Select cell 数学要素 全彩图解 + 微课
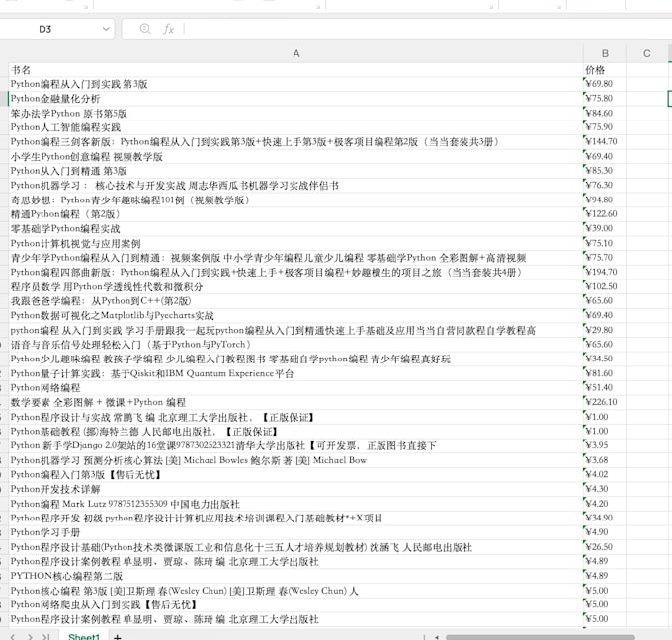672x640 pixels. pos(296,402)
